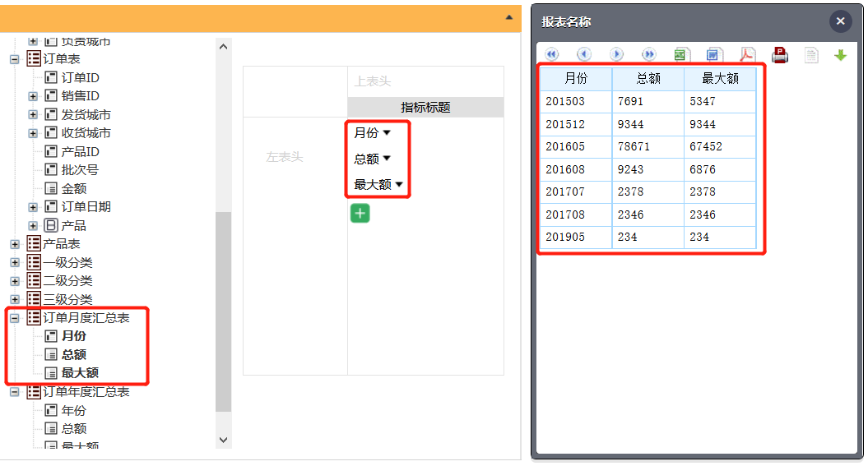This screenshot has width=868, height=466.
Task: Click the 201905 month cell
Action: point(576,237)
